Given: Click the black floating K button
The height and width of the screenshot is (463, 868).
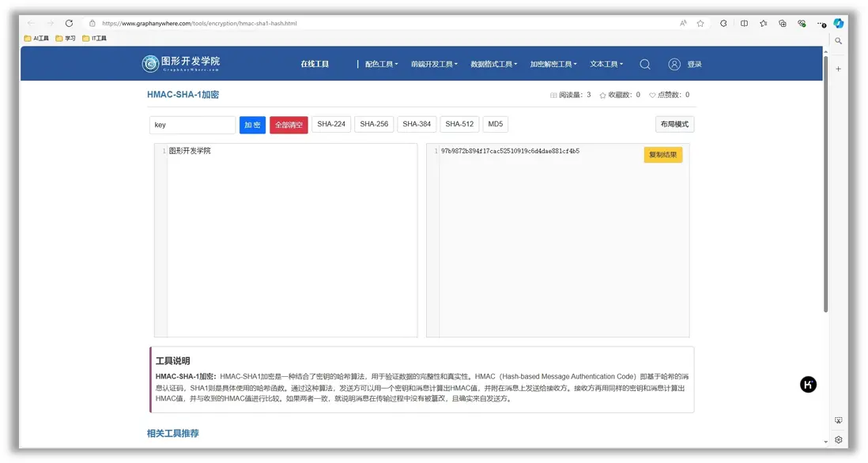Looking at the screenshot, I should 808,385.
